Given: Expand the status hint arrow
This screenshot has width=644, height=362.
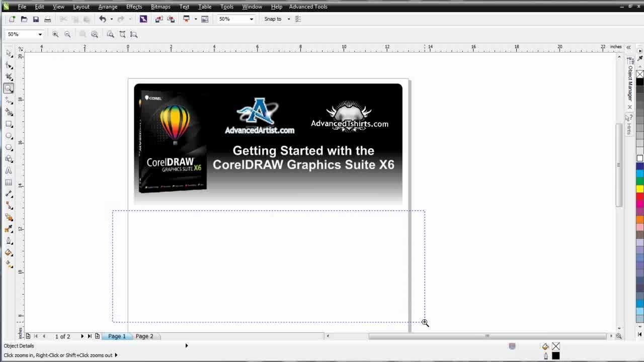Looking at the screenshot, I should (x=116, y=355).
